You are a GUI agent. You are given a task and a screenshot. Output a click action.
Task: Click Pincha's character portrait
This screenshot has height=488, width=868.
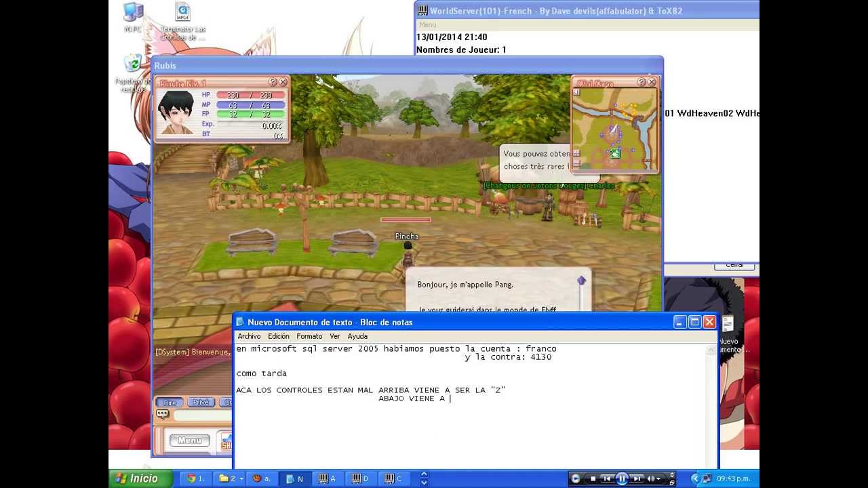pyautogui.click(x=176, y=112)
